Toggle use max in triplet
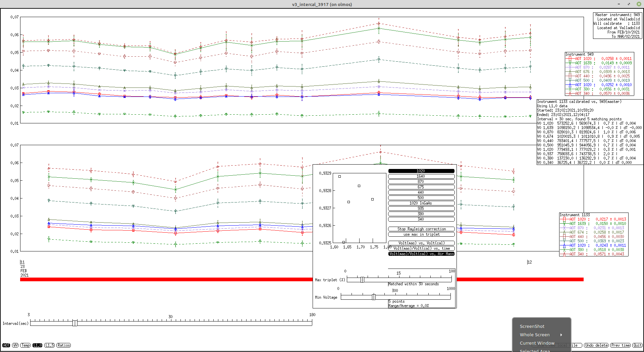The height and width of the screenshot is (352, 644). tap(421, 234)
